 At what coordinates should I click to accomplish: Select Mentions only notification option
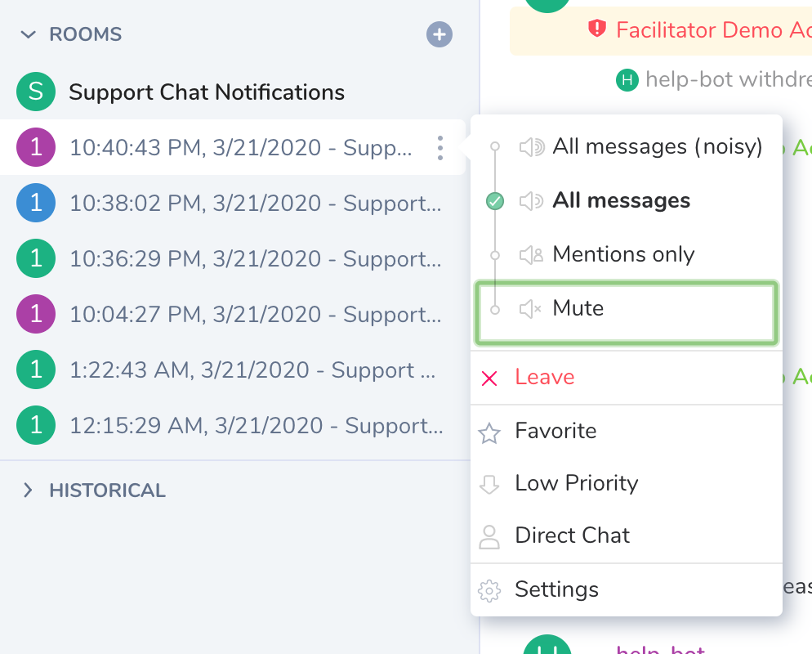coord(622,255)
